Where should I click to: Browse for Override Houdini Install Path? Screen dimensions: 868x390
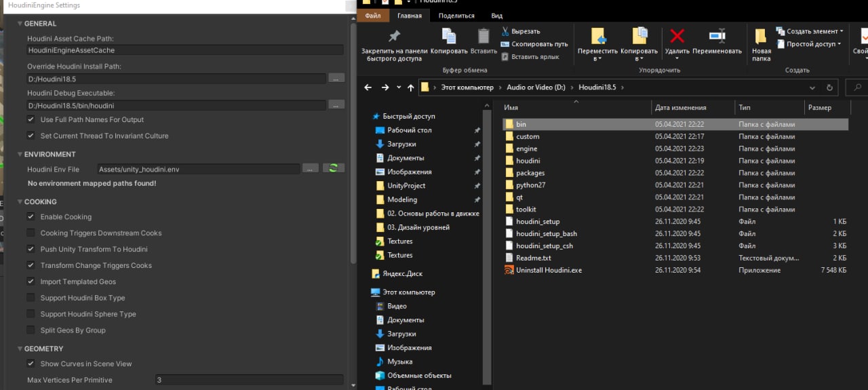(337, 78)
